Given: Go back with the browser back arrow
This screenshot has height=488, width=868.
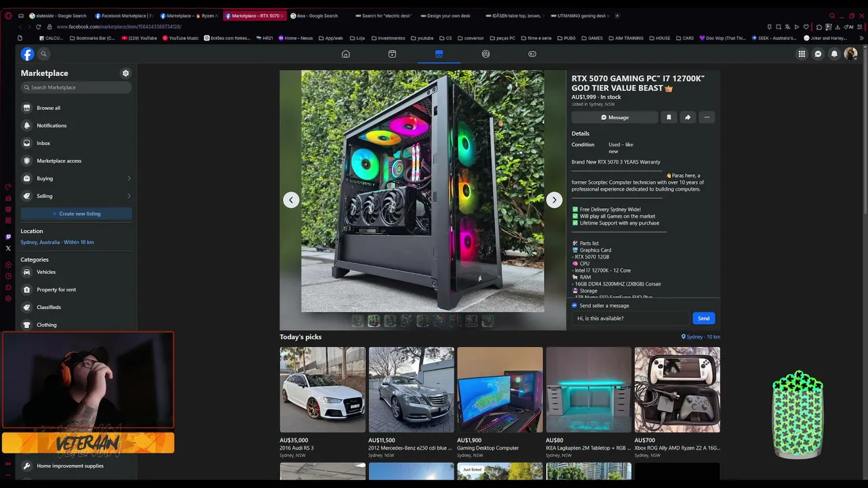Looking at the screenshot, I should [19, 26].
